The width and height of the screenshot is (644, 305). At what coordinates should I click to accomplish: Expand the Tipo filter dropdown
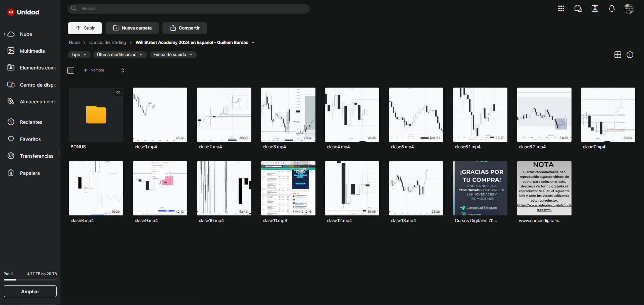(79, 55)
